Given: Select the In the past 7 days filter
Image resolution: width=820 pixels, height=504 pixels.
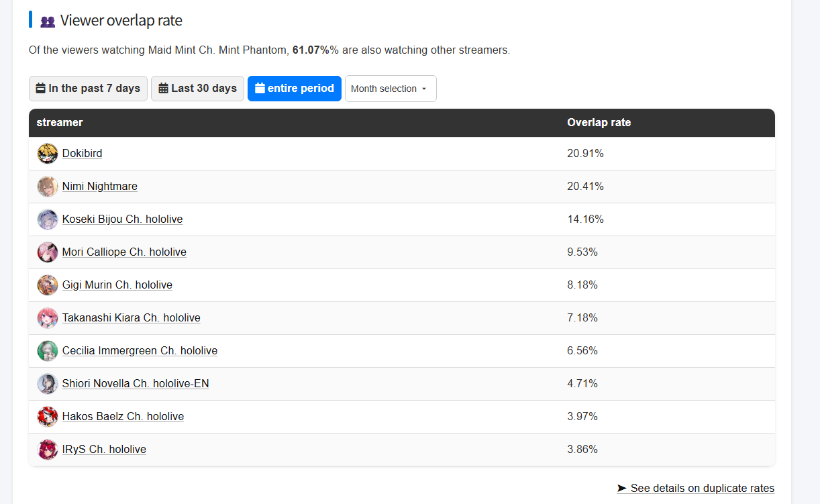Looking at the screenshot, I should [88, 89].
